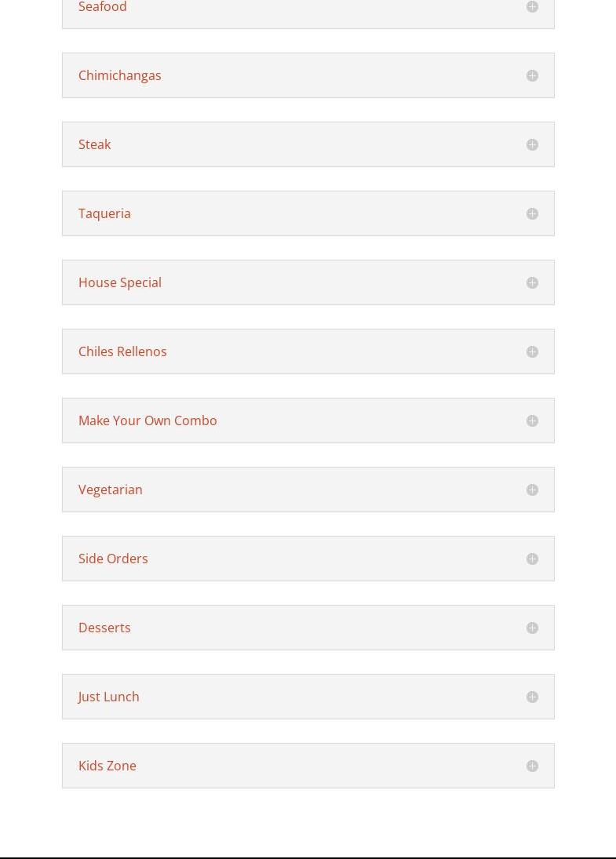
Task: Click the plus icon next to Vegetarian
Action: 532,490
